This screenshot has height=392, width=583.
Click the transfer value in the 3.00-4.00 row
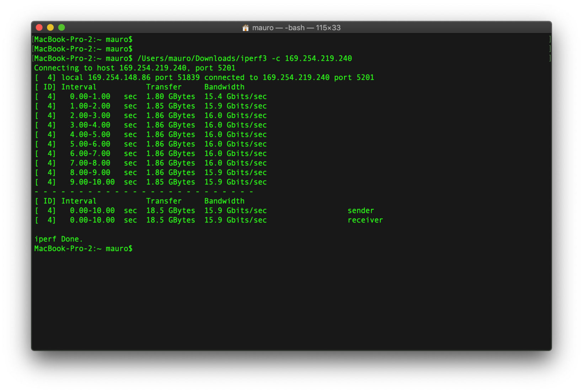point(171,125)
